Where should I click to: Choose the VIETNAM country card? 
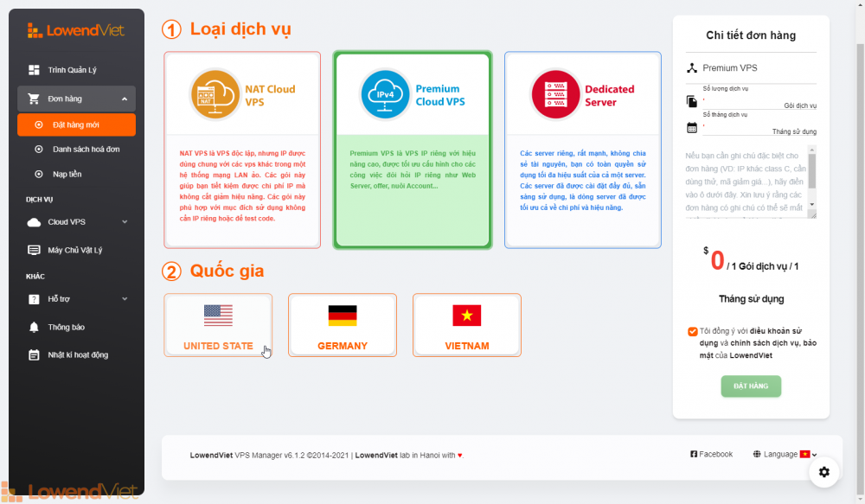click(x=467, y=325)
